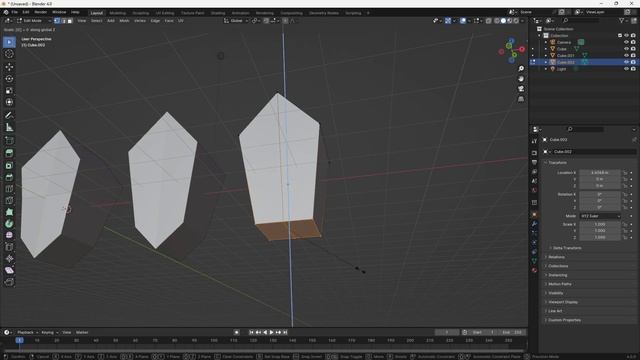This screenshot has height=360, width=640.
Task: Select the Bevel tool
Action: click(9, 177)
